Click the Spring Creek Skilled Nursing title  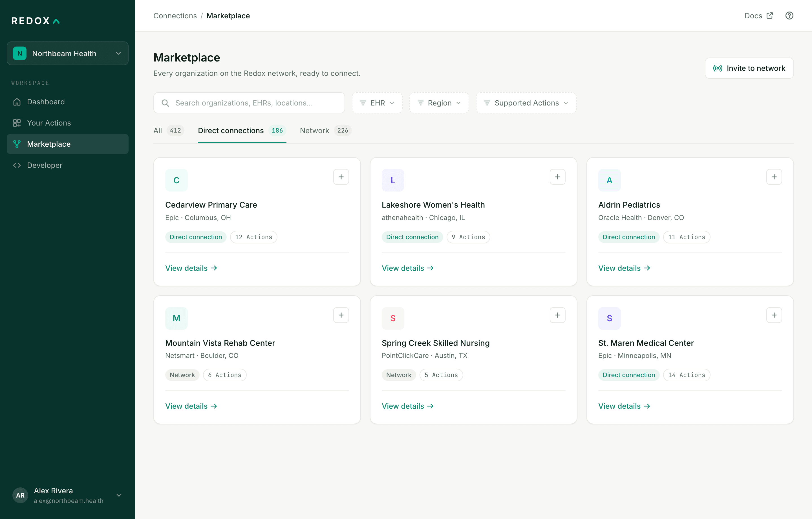click(x=435, y=343)
